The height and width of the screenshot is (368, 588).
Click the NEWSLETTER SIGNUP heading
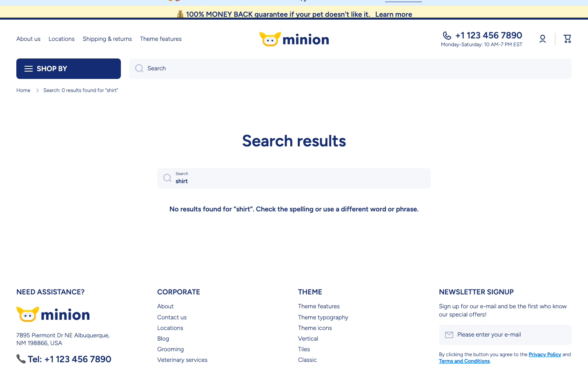[x=476, y=292]
